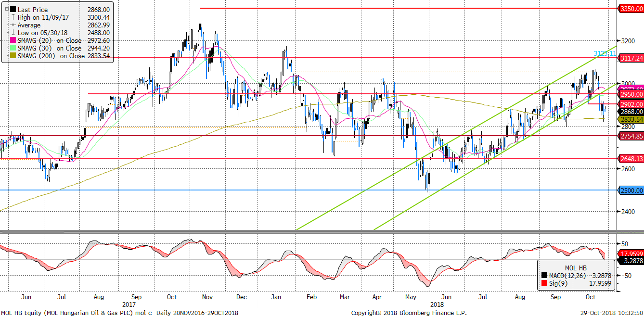Screen dimensions: 644x317
Task: Select 'SMAVG (20) on Close' legend entry
Action: coord(49,40)
